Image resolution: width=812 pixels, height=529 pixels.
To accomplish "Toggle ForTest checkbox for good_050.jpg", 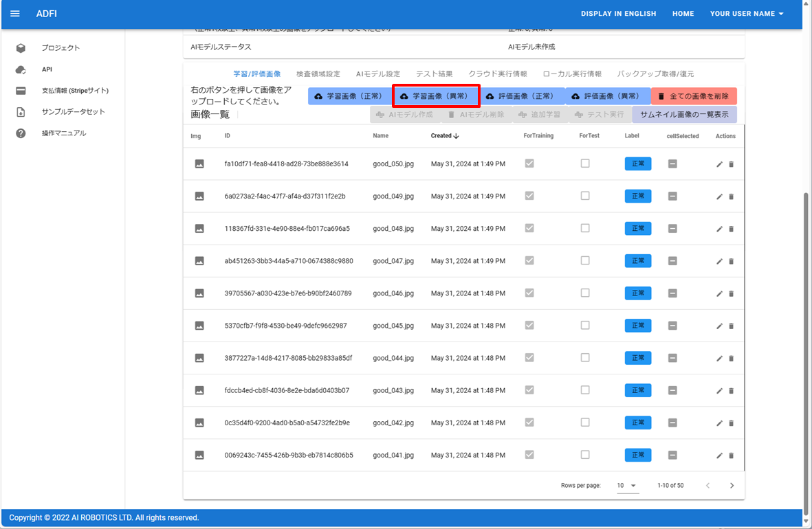I will (585, 164).
